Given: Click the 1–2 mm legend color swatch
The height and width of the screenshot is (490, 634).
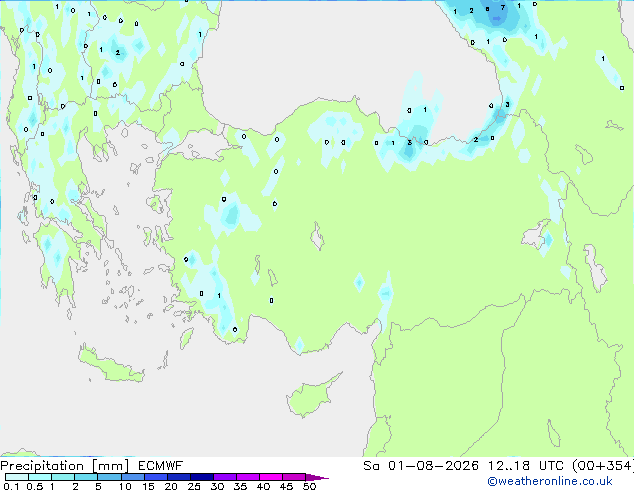Looking at the screenshot, I should pos(63,477).
